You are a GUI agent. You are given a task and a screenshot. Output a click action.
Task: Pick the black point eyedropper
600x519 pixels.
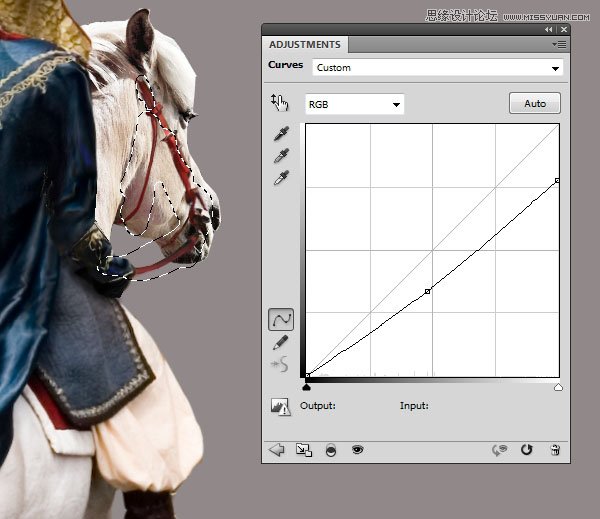coord(281,134)
